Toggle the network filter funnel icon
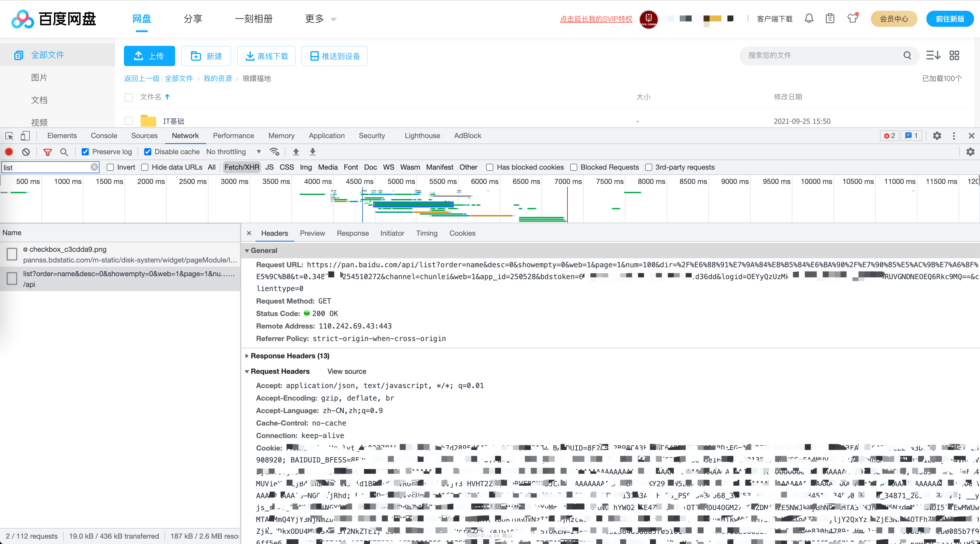This screenshot has width=980, height=544. click(x=48, y=152)
